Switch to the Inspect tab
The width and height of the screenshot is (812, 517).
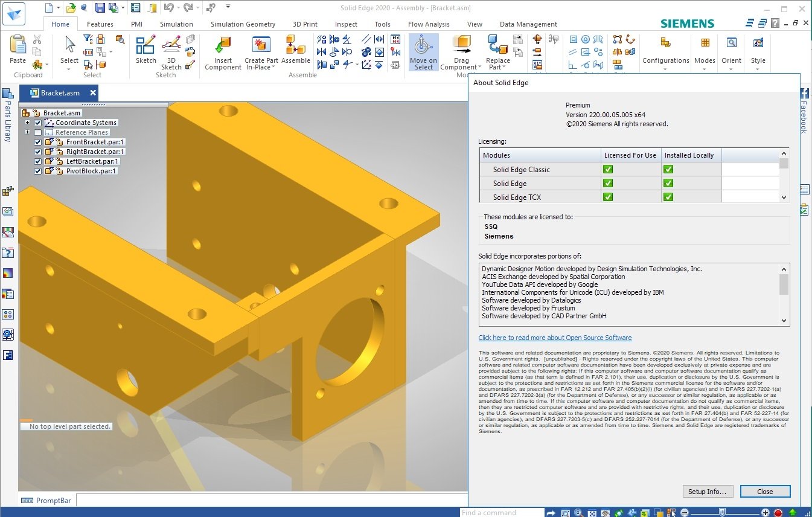pyautogui.click(x=346, y=24)
